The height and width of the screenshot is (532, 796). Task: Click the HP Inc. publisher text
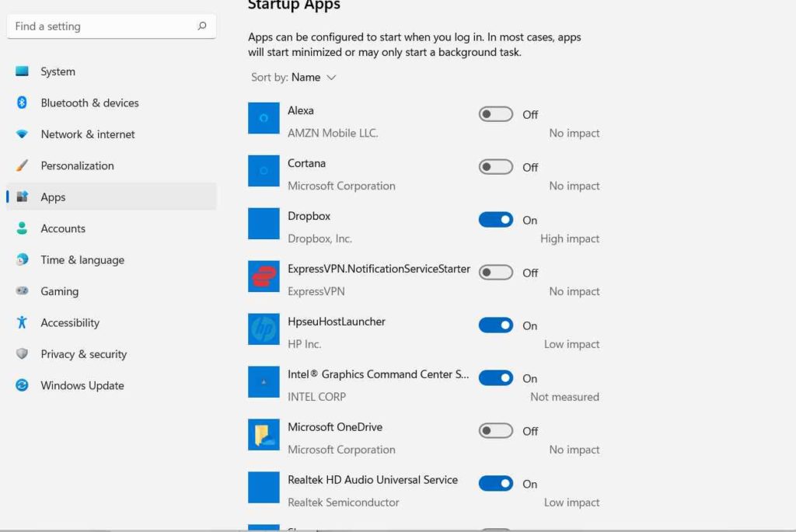click(304, 344)
